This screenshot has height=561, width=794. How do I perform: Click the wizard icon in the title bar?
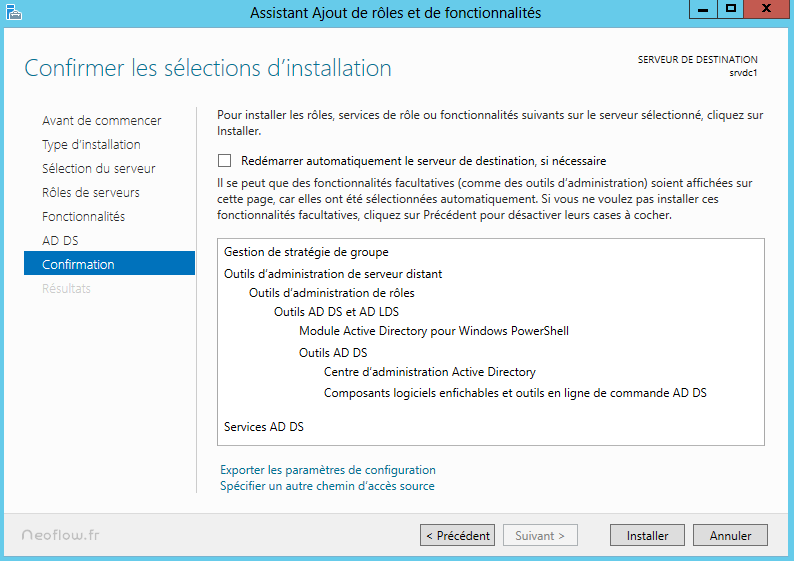click(x=14, y=12)
